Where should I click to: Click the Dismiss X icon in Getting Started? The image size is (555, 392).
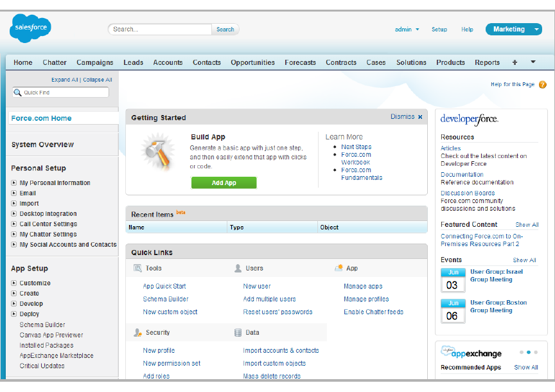click(x=420, y=117)
